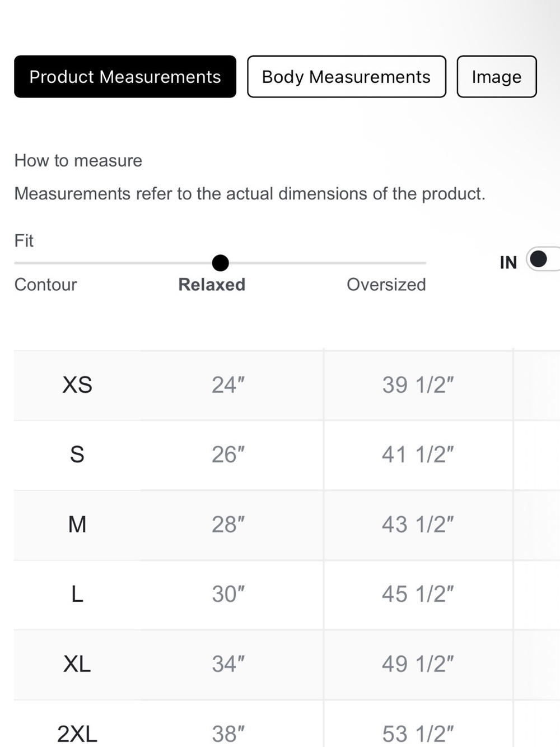Select the XS size row

tap(287, 385)
